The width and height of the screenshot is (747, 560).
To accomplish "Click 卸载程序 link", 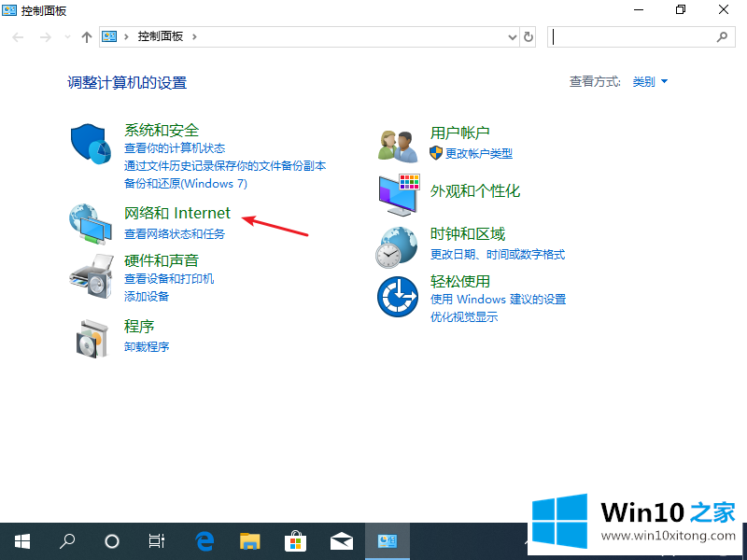I will (147, 346).
